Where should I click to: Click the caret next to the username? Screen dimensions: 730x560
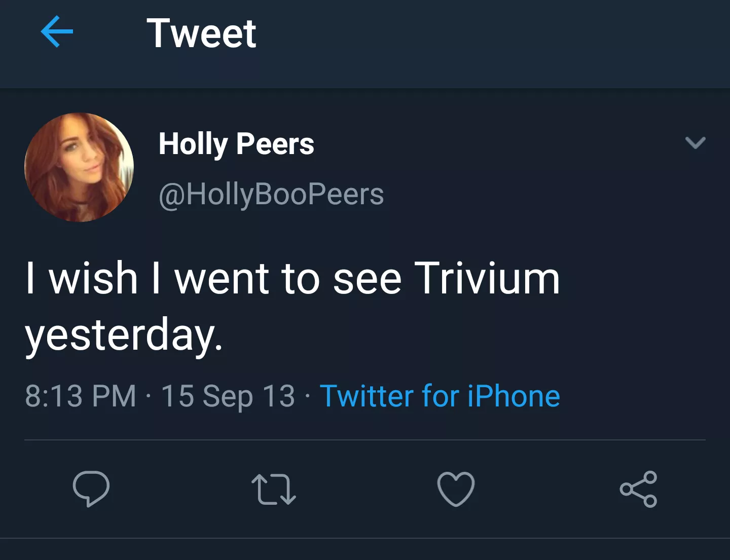tap(697, 143)
